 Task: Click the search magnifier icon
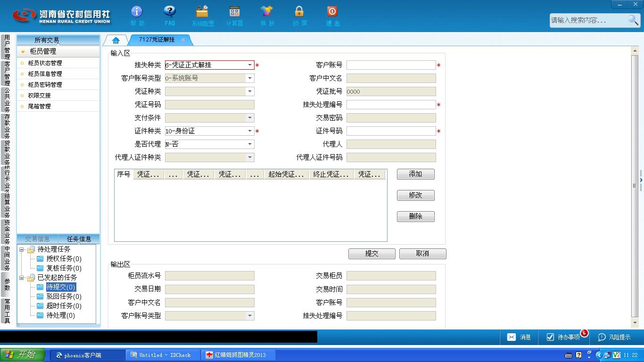point(633,20)
